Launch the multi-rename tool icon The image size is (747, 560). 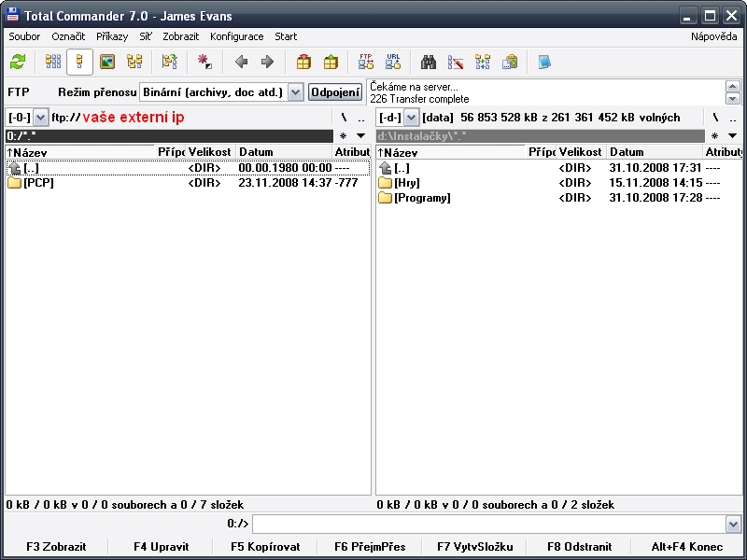point(456,62)
